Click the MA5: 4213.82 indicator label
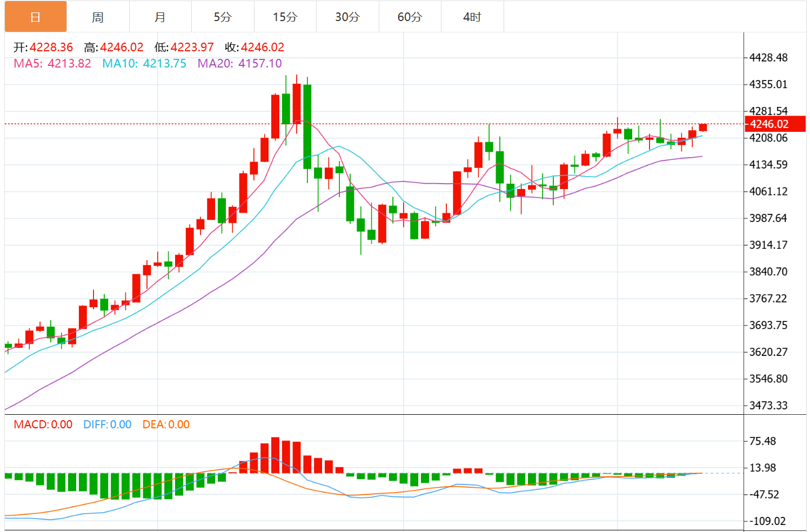 click(x=52, y=64)
